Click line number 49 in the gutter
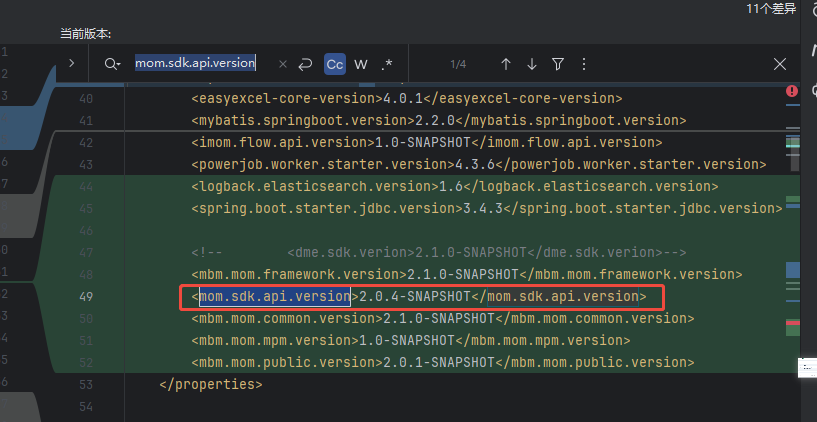Image resolution: width=817 pixels, height=422 pixels. [85, 297]
